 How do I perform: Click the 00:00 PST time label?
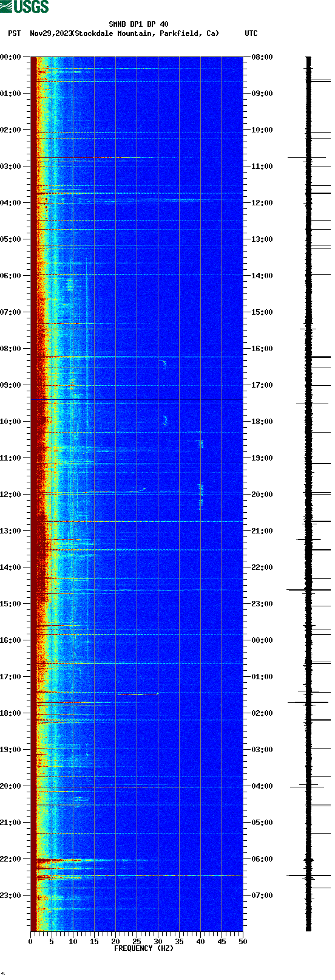[x=11, y=57]
